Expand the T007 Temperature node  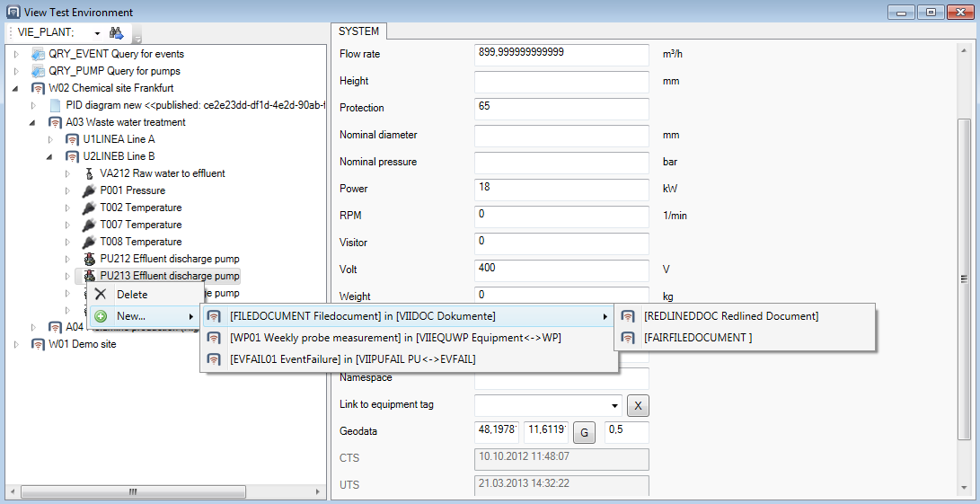66,225
